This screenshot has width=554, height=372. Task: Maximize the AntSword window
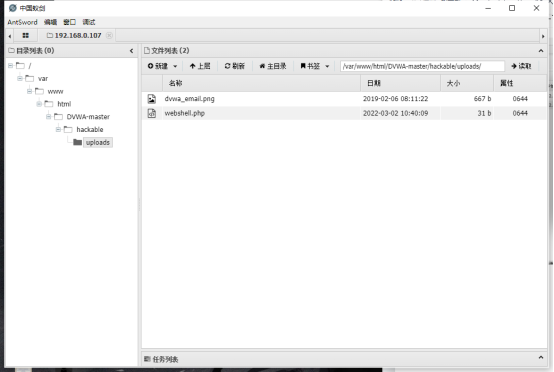(512, 8)
